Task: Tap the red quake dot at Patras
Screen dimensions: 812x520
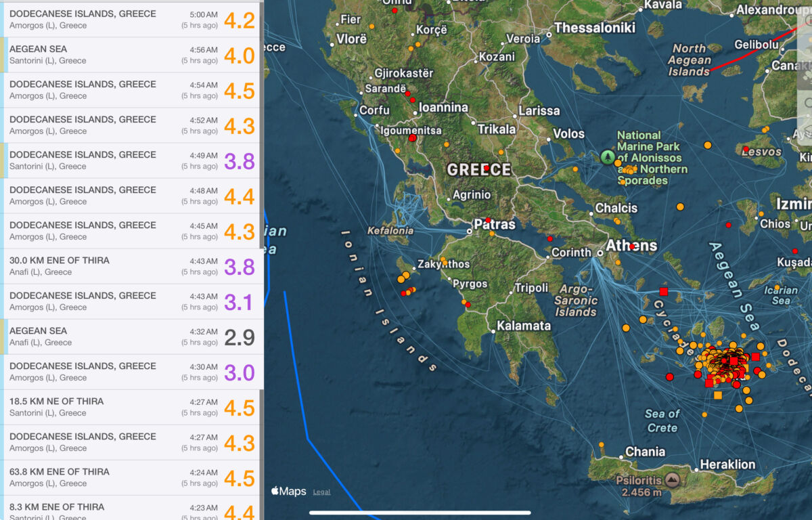Action: click(x=488, y=220)
